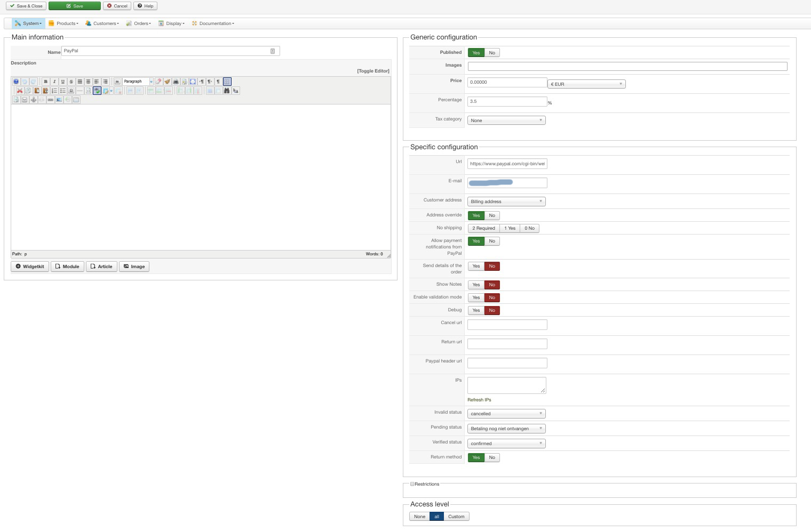The image size is (811, 532).
Task: Toggle the visual blocks editor icon
Action: click(x=227, y=82)
